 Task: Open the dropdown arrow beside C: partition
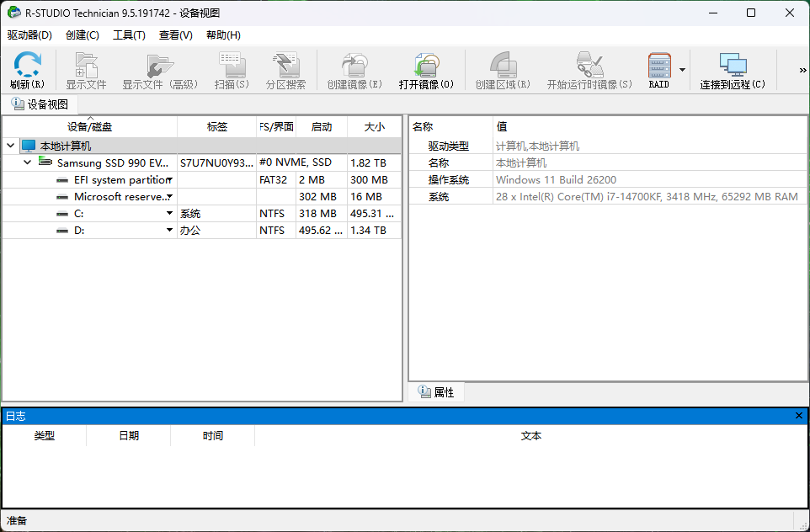(169, 214)
